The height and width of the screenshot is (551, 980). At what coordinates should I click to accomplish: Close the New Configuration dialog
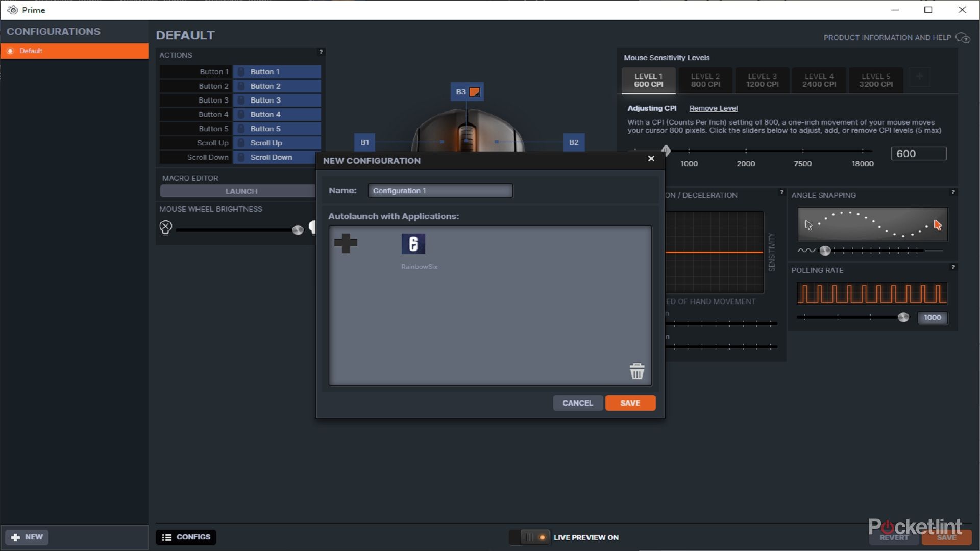pos(651,159)
